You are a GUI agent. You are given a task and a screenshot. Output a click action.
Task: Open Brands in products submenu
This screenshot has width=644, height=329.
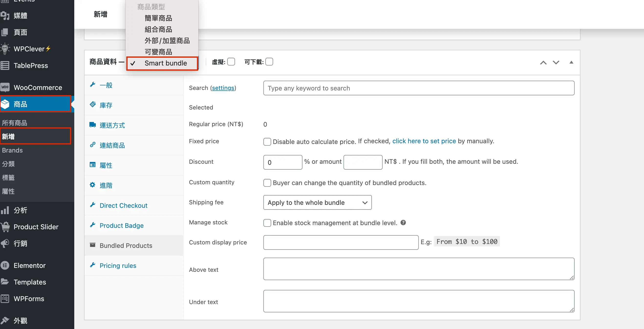[x=12, y=150]
